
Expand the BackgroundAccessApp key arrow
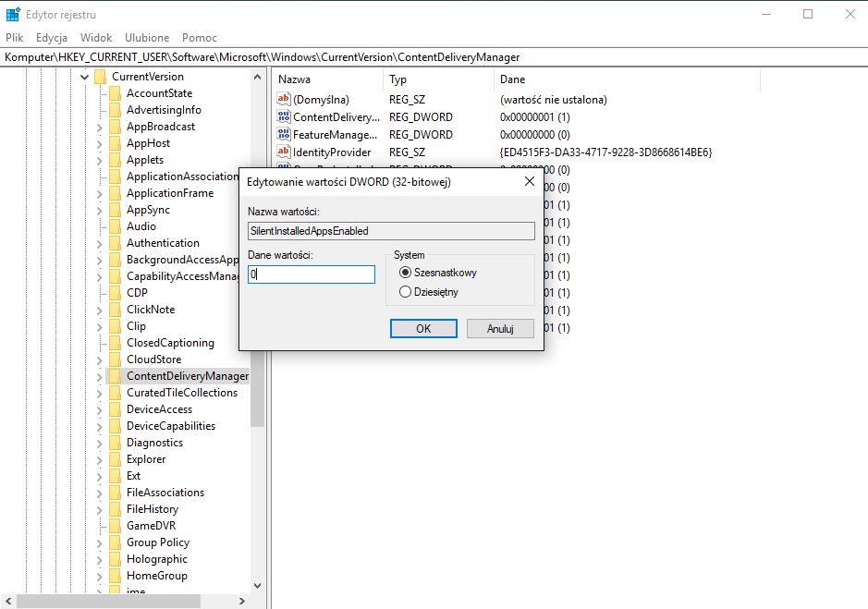[x=100, y=260]
